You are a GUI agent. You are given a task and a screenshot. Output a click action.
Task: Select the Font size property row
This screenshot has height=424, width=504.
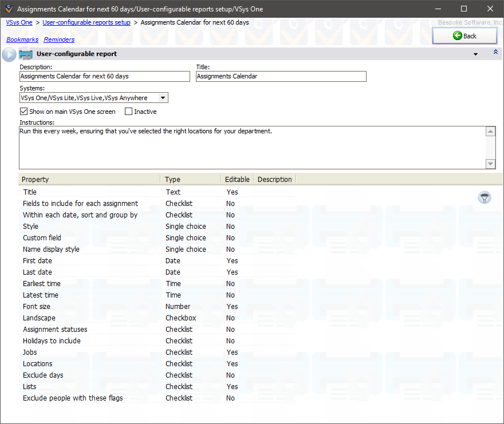[x=37, y=307]
